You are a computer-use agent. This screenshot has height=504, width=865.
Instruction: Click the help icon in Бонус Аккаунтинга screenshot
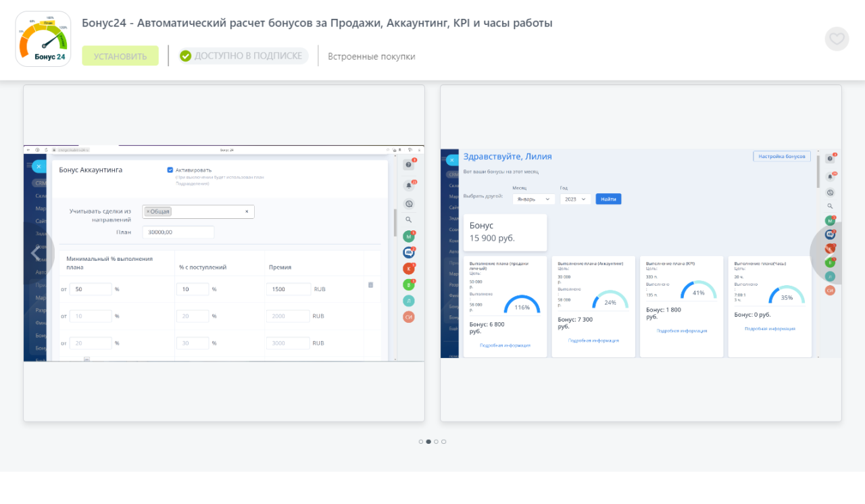click(x=408, y=165)
